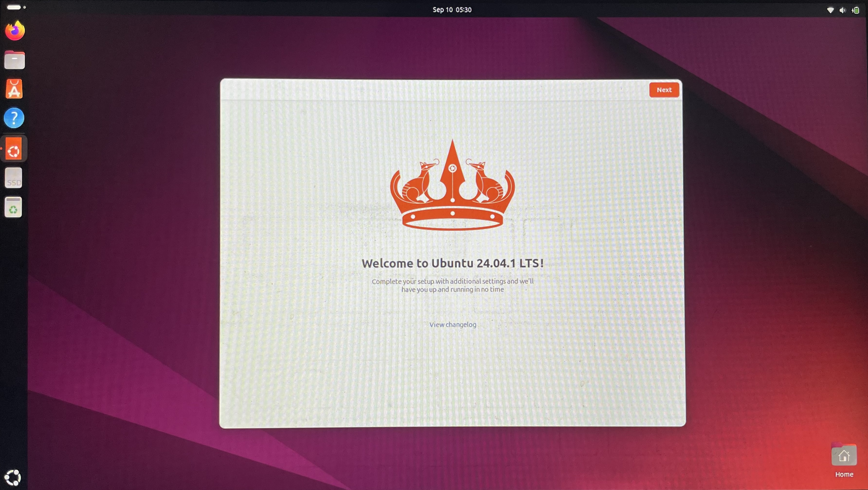Click the 'Complete your setup' description text

pyautogui.click(x=452, y=285)
